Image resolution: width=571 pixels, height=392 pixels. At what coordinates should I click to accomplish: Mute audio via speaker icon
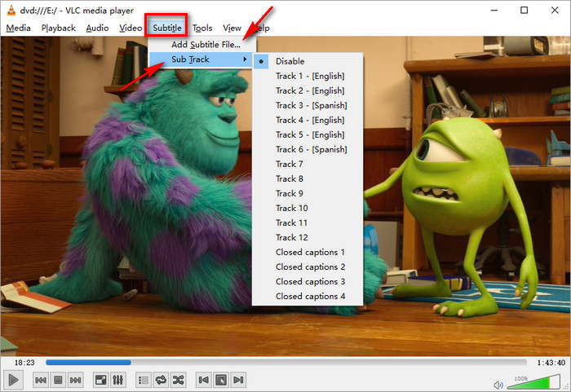[x=498, y=385]
